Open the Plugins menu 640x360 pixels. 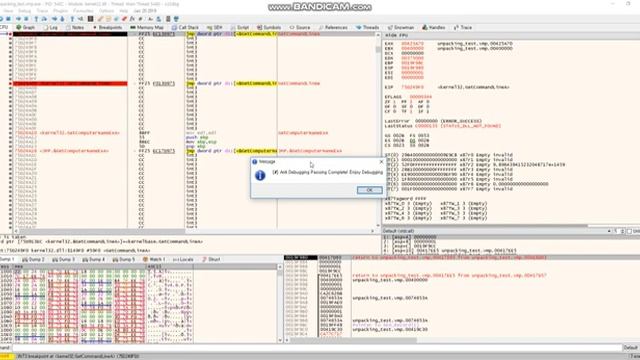(61, 11)
